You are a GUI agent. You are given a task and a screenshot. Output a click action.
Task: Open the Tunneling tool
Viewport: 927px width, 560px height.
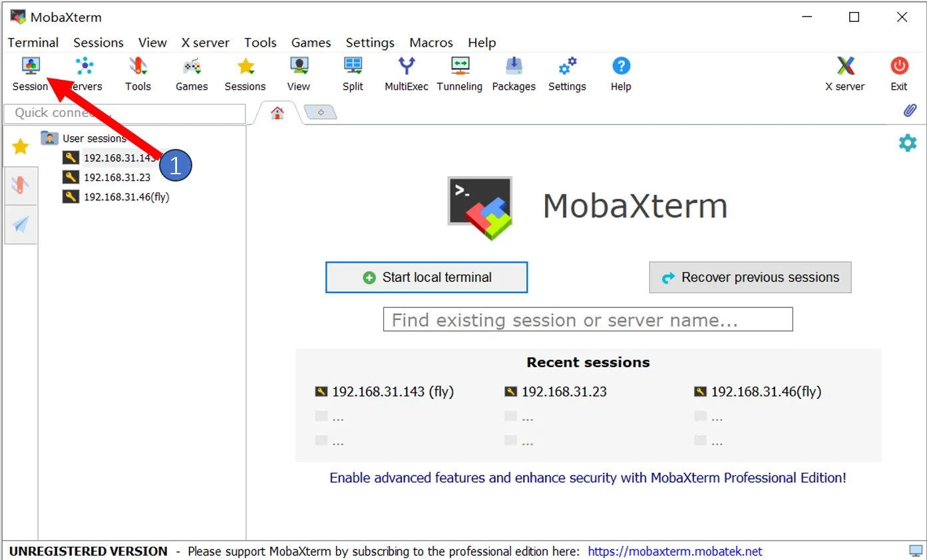pyautogui.click(x=459, y=73)
